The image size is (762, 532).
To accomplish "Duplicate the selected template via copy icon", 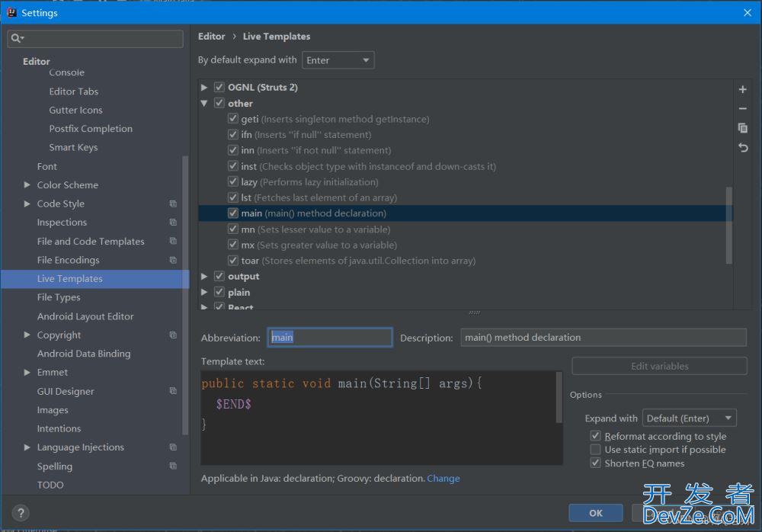I will 742,128.
